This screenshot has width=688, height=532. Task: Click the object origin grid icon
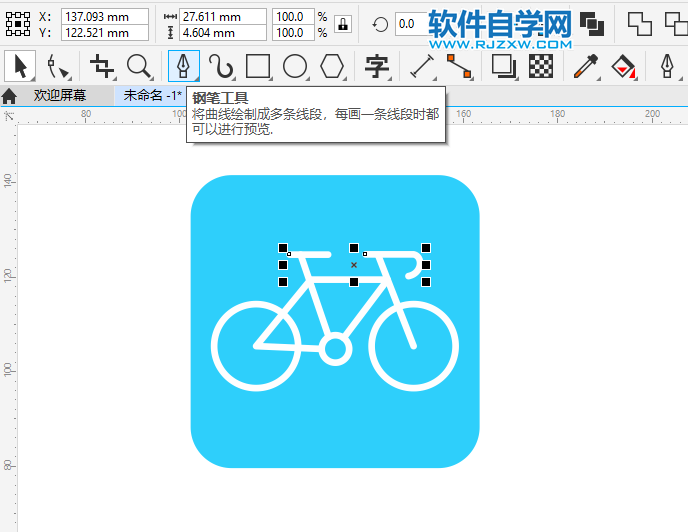pos(18,24)
